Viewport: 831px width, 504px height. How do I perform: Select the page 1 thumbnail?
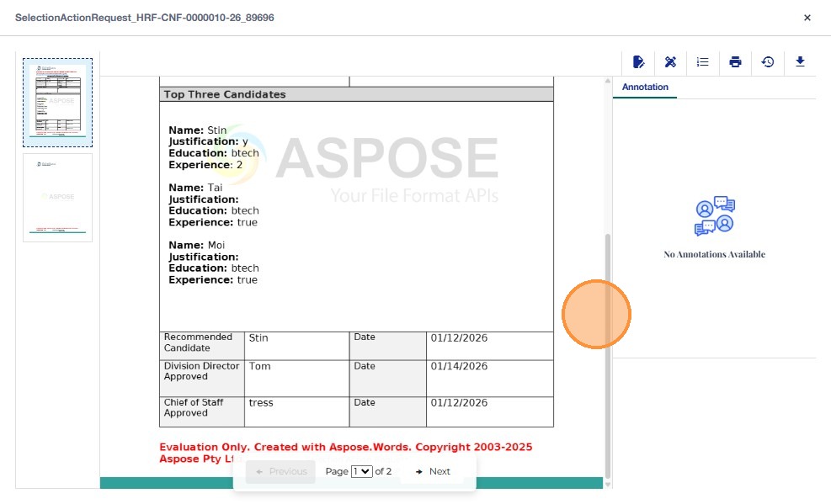tap(57, 102)
